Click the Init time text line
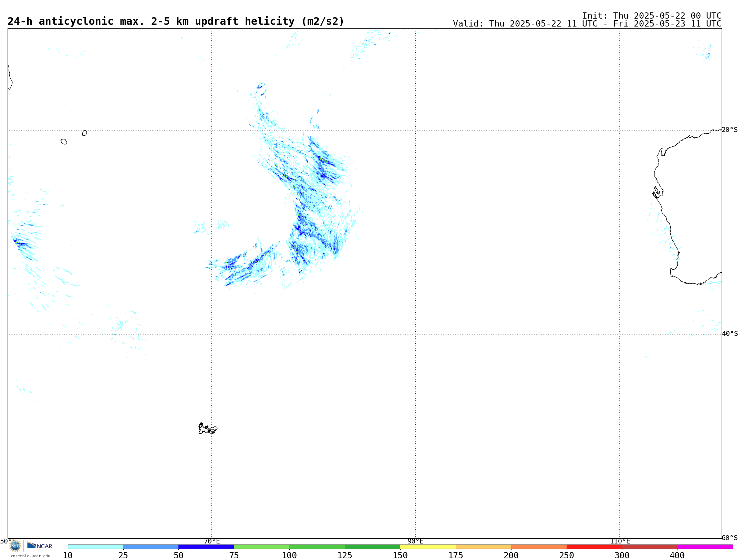This screenshot has width=744, height=560. click(652, 16)
